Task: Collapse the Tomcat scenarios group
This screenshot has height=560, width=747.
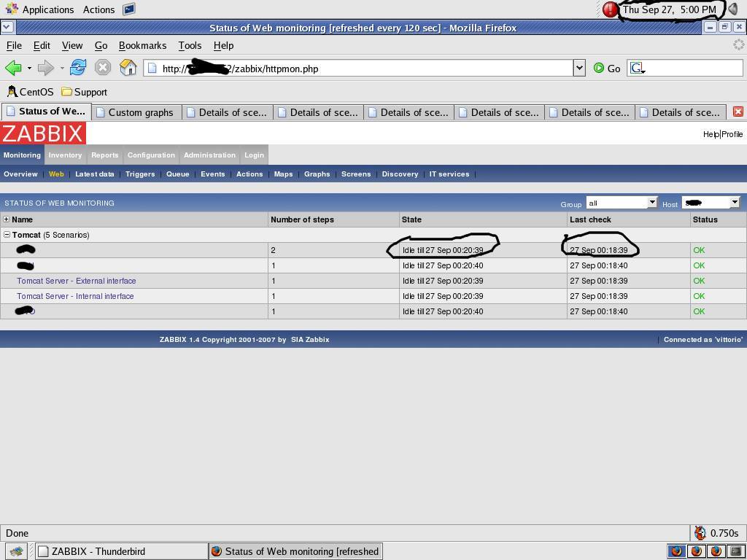Action: [x=7, y=235]
